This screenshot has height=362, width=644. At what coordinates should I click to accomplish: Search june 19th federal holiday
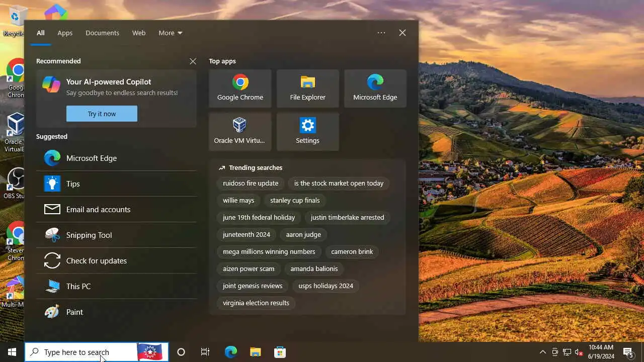[x=259, y=218]
